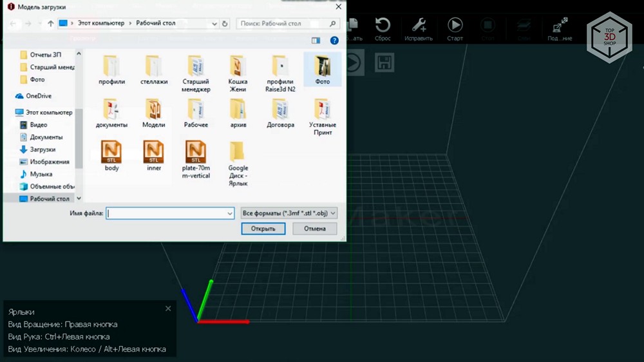
Task: Click the search magnifier icon
Action: (333, 23)
